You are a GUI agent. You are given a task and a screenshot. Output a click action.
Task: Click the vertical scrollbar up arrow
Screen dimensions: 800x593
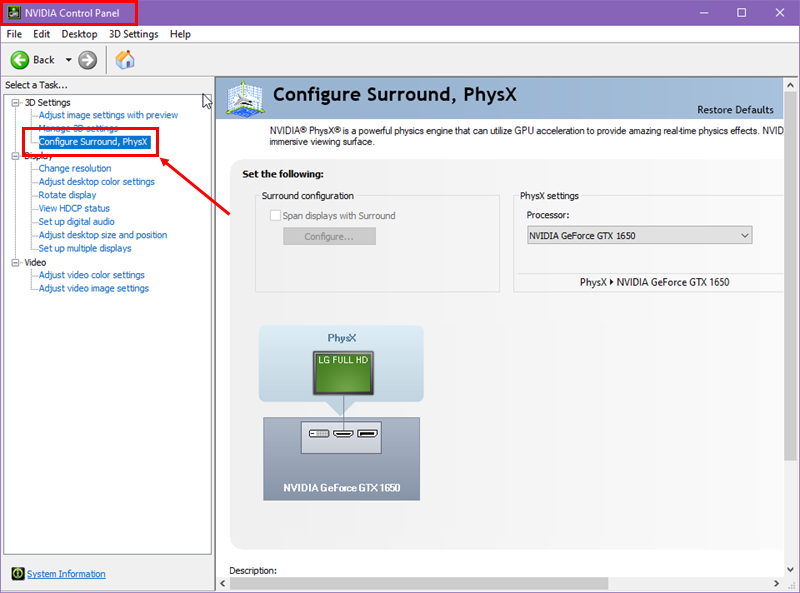[790, 85]
